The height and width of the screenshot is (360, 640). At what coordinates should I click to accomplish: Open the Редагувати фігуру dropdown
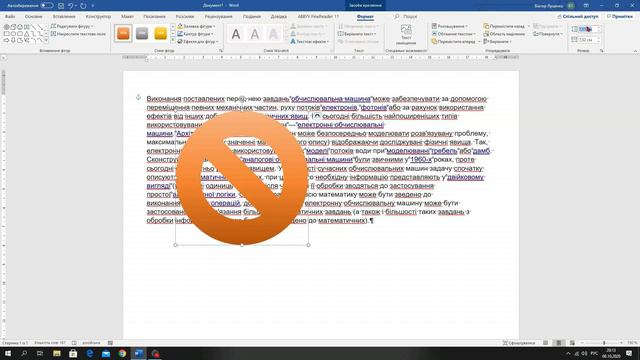[72, 26]
